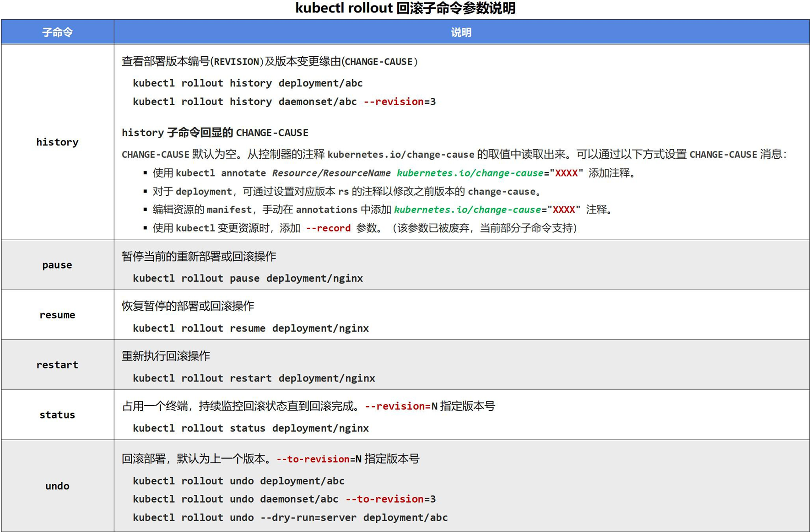Click the description '恢复暂停的部署或回滚操作'
The width and height of the screenshot is (811, 532).
point(188,306)
